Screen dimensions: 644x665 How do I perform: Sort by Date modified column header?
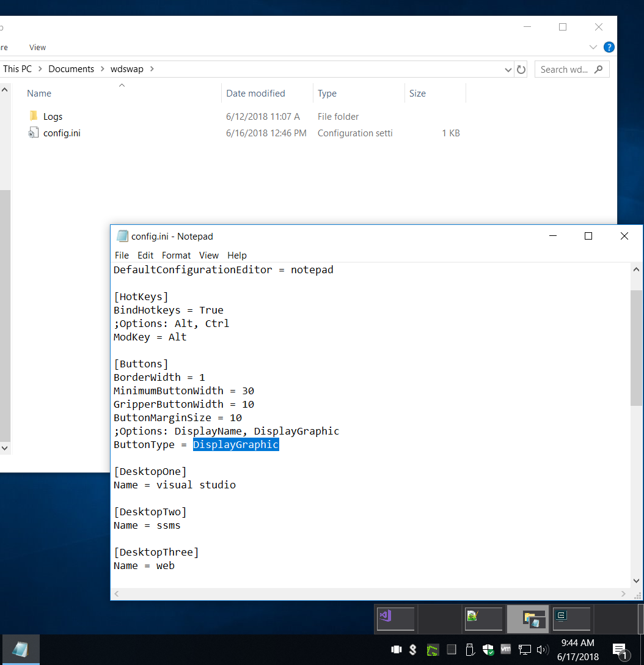[255, 94]
